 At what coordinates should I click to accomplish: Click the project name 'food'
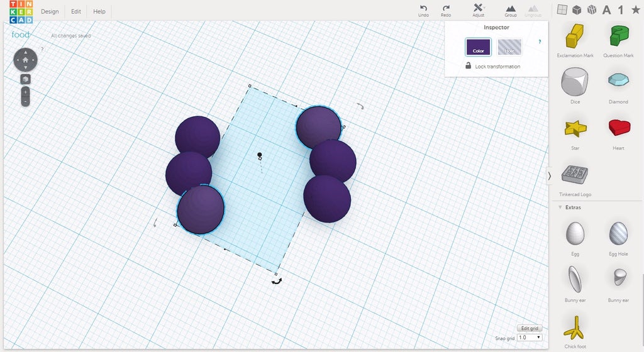(x=21, y=35)
